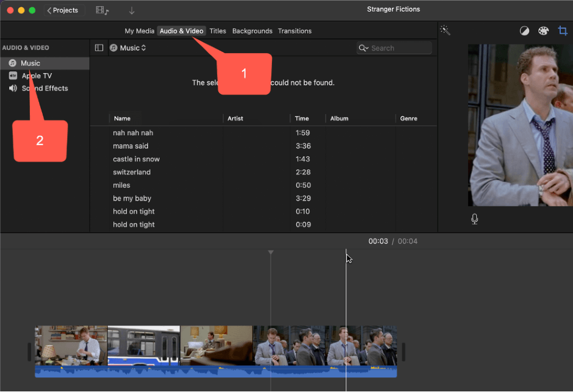Click in the Search field

394,48
